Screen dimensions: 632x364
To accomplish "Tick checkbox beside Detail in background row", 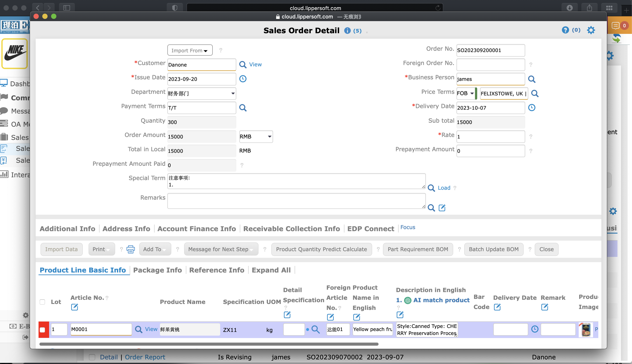I will click(92, 357).
